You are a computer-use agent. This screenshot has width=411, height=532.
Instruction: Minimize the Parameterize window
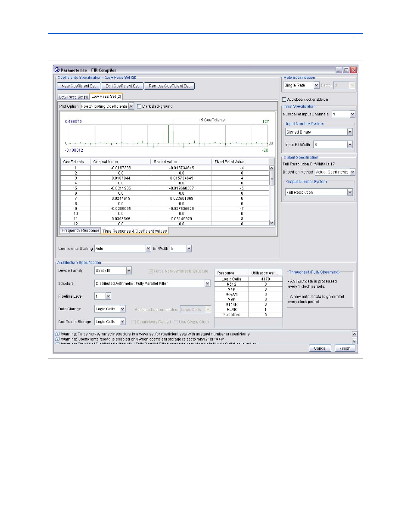339,70
